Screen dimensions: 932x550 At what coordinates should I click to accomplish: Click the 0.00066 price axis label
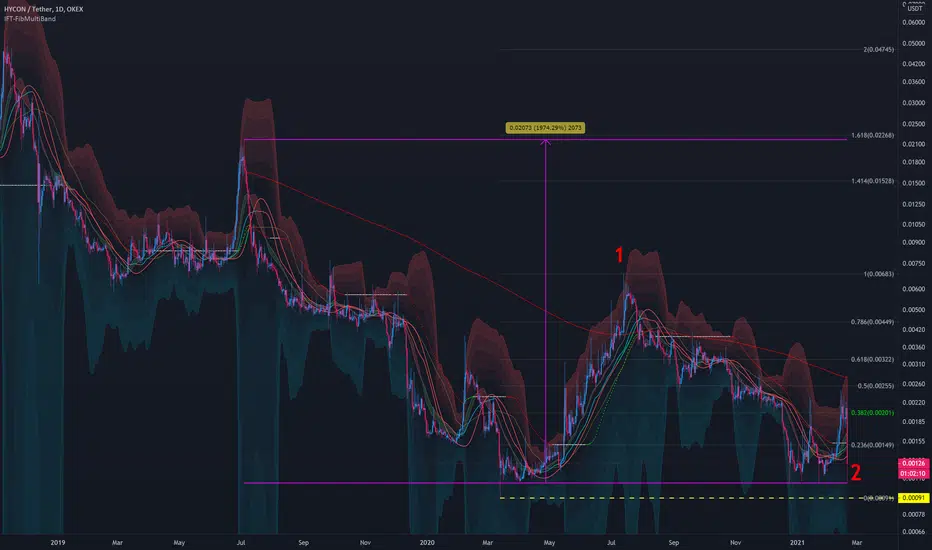pos(914,532)
